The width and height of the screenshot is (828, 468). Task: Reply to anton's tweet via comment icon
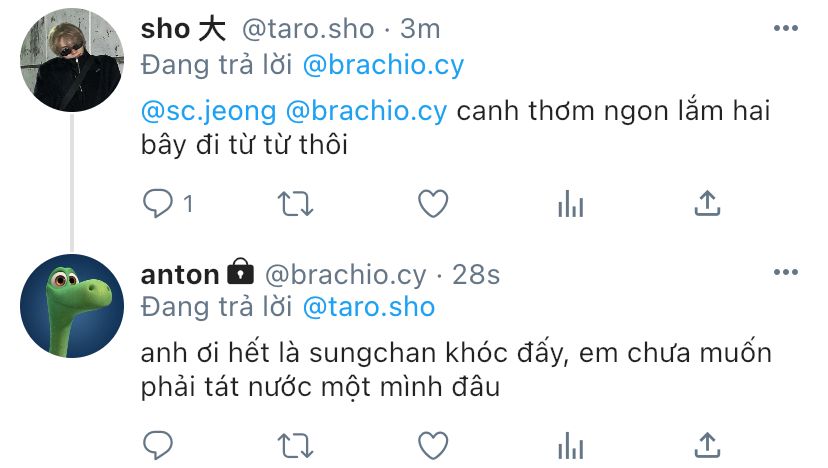(158, 445)
